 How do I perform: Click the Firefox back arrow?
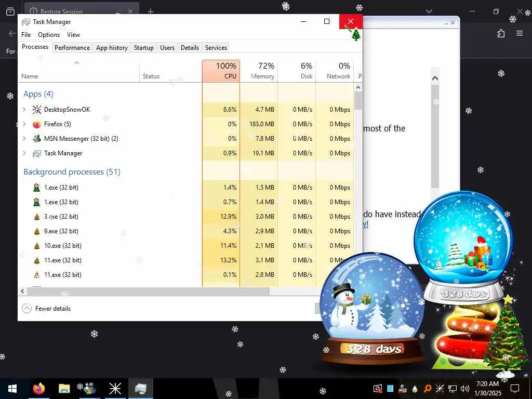click(12, 33)
